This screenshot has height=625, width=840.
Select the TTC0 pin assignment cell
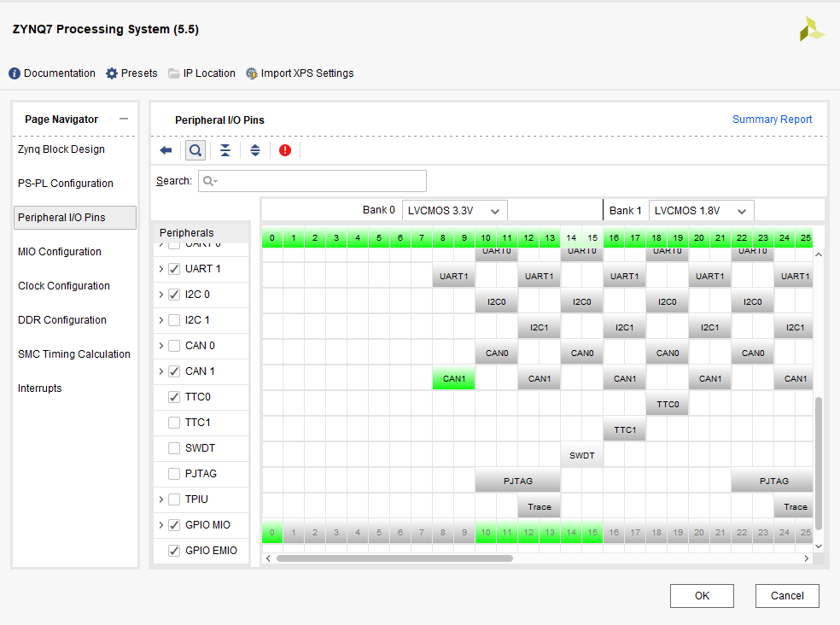668,405
